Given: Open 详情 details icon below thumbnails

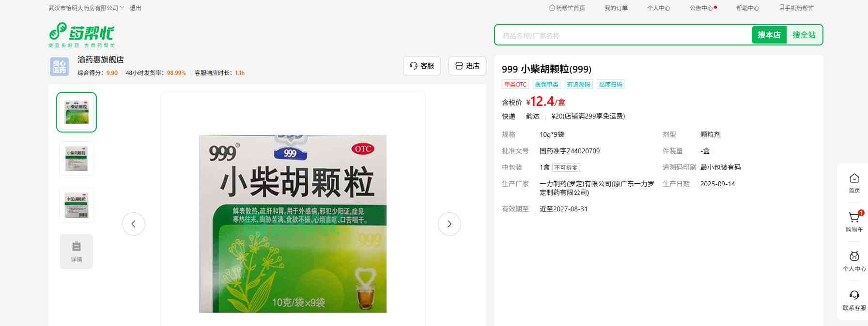Looking at the screenshot, I should click(x=77, y=252).
